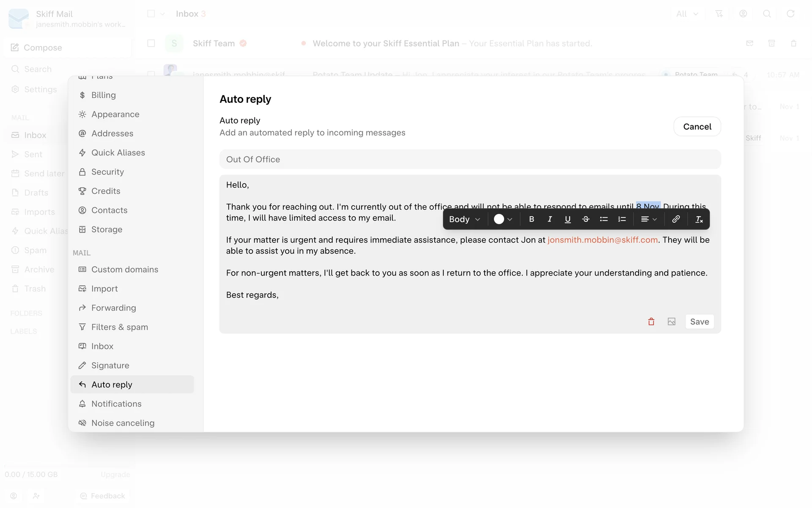Expand the text alignment dropdown
This screenshot has width=812, height=508.
click(x=648, y=219)
